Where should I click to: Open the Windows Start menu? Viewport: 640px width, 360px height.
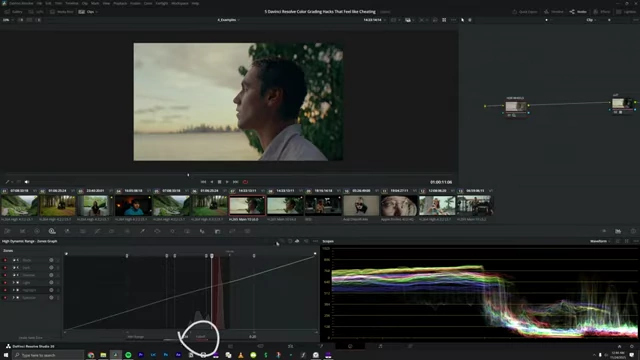click(6, 355)
